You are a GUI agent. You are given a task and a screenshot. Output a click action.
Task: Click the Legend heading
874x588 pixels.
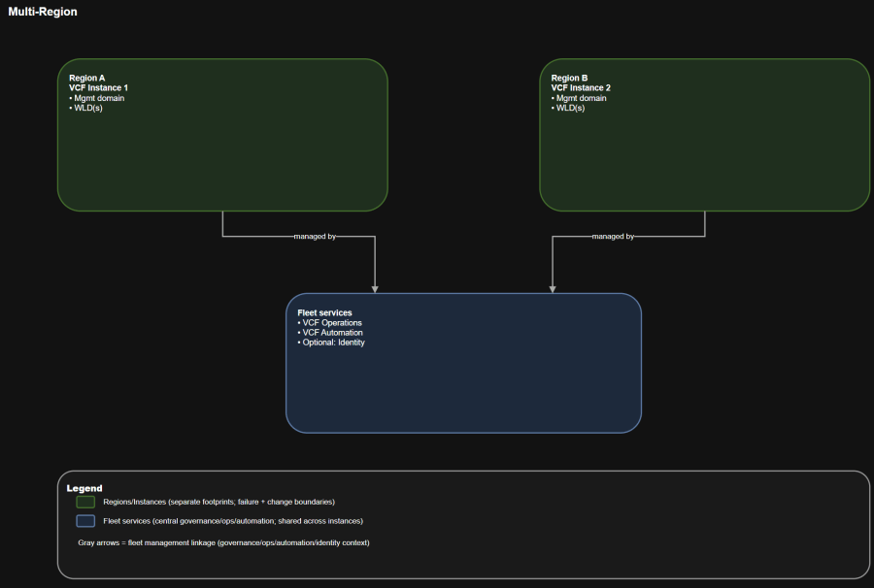point(84,488)
